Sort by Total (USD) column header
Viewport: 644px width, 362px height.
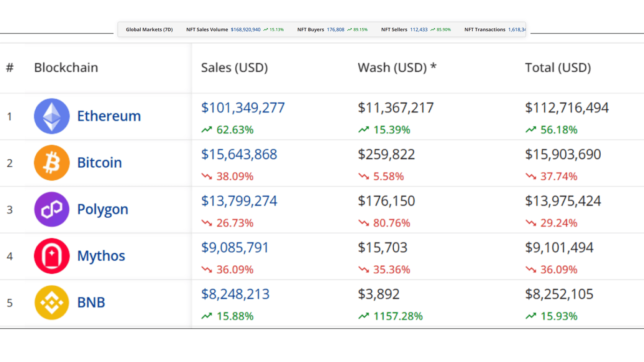pos(558,67)
